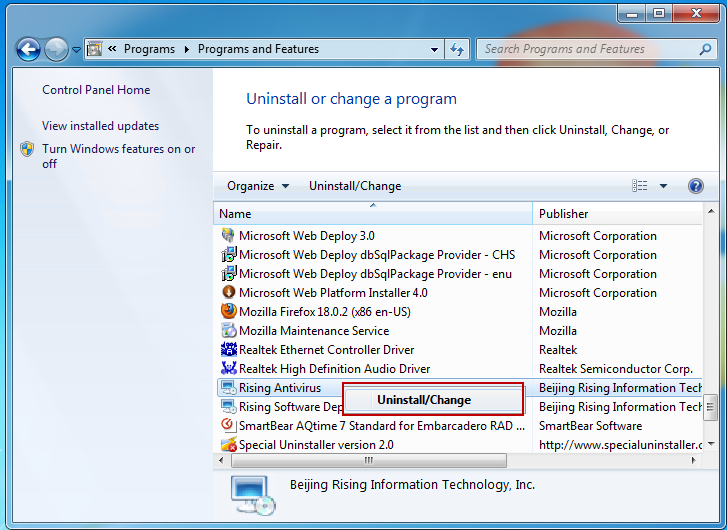Viewport: 727px width, 530px height.
Task: Sort by the Publisher column header
Action: [618, 214]
